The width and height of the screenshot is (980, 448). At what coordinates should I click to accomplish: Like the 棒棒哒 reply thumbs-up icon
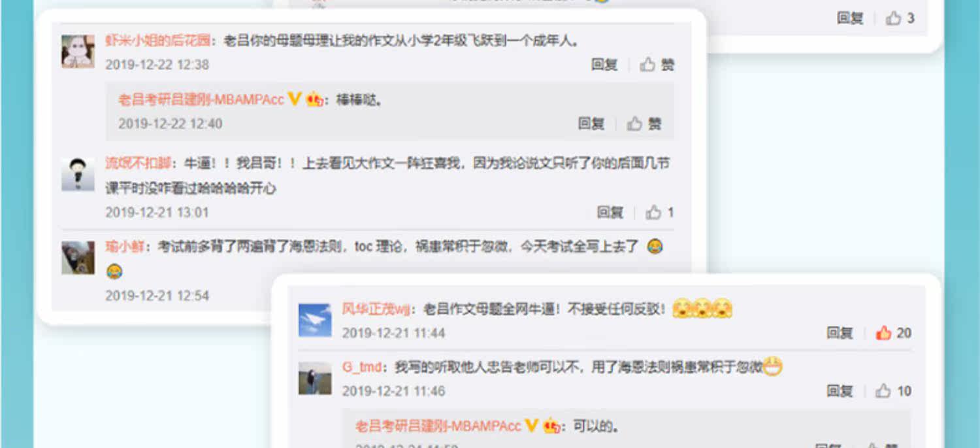[x=634, y=124]
